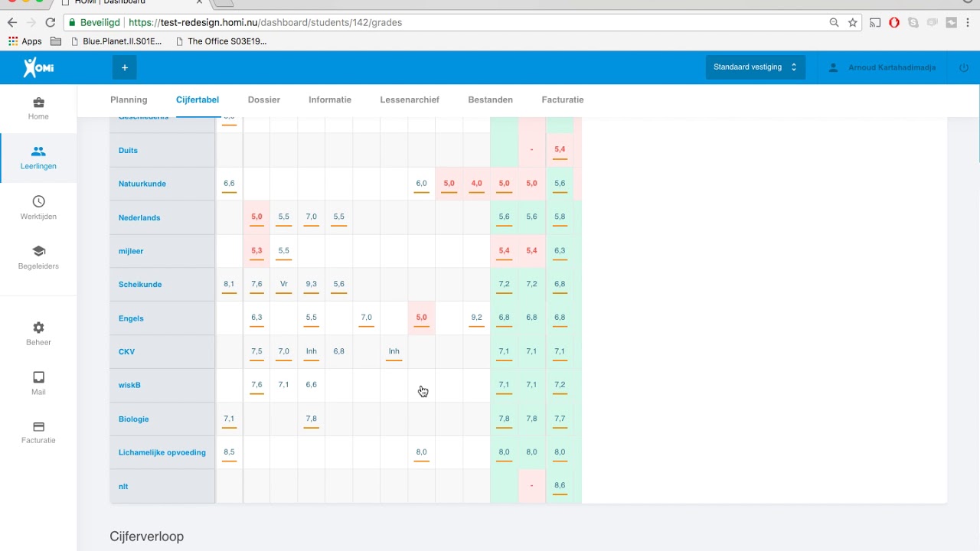980x551 pixels.
Task: Reload the page
Action: [51, 23]
